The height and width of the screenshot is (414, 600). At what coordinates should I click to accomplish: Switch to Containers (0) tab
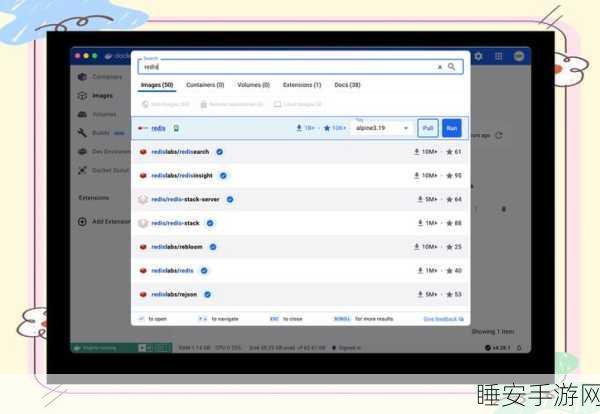click(x=205, y=85)
